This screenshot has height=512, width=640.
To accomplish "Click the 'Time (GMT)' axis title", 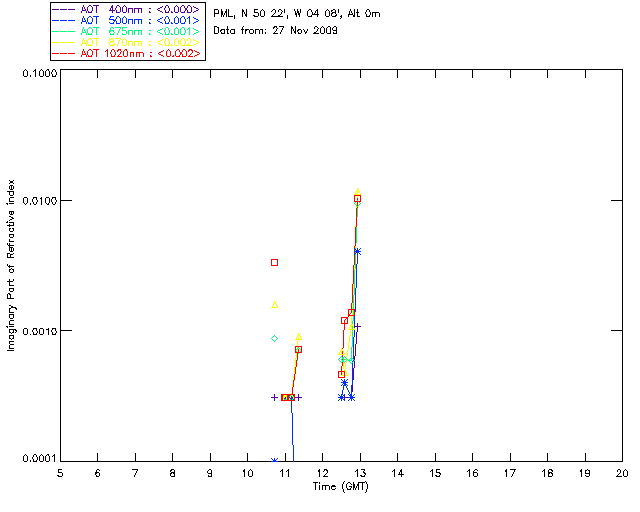I will coord(340,487).
